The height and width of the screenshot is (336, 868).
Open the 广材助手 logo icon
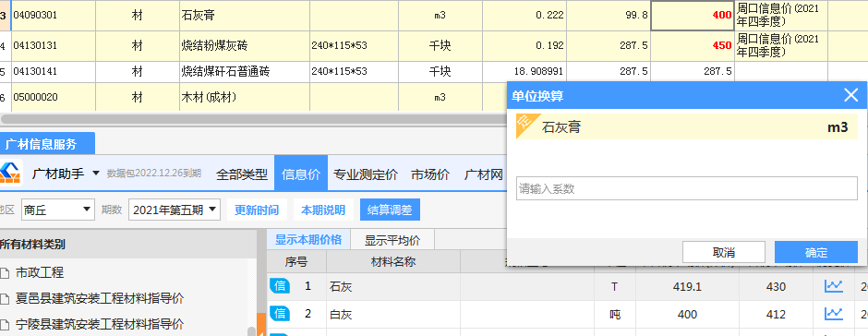[10, 174]
